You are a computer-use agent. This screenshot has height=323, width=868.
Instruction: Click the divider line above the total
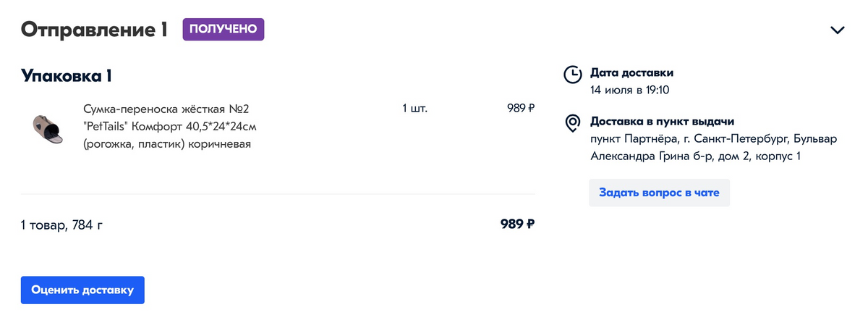[278, 194]
